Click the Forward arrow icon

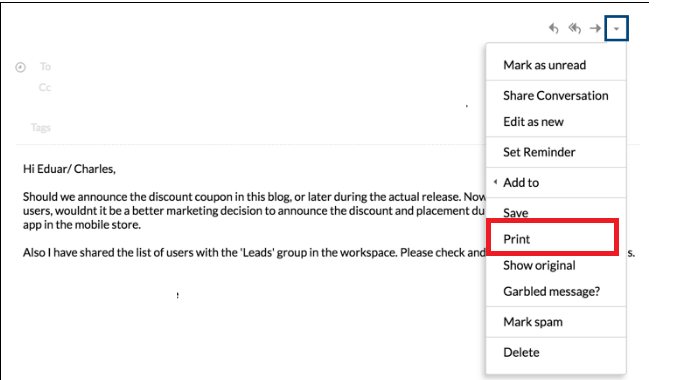(595, 29)
